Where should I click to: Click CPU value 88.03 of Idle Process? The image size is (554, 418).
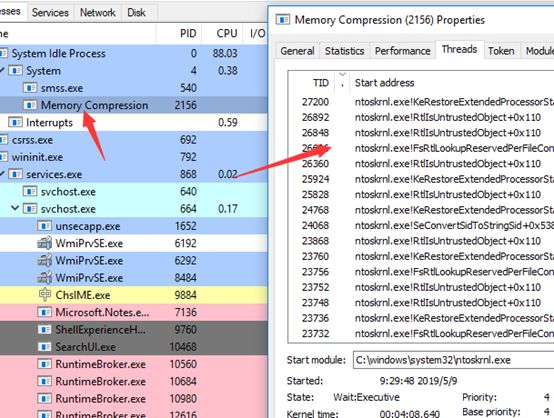click(225, 54)
